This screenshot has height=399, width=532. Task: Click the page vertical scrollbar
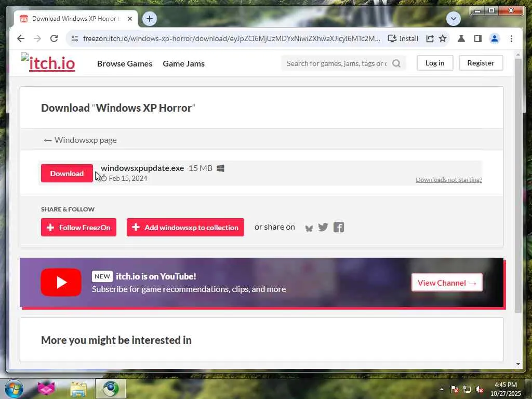point(518,185)
